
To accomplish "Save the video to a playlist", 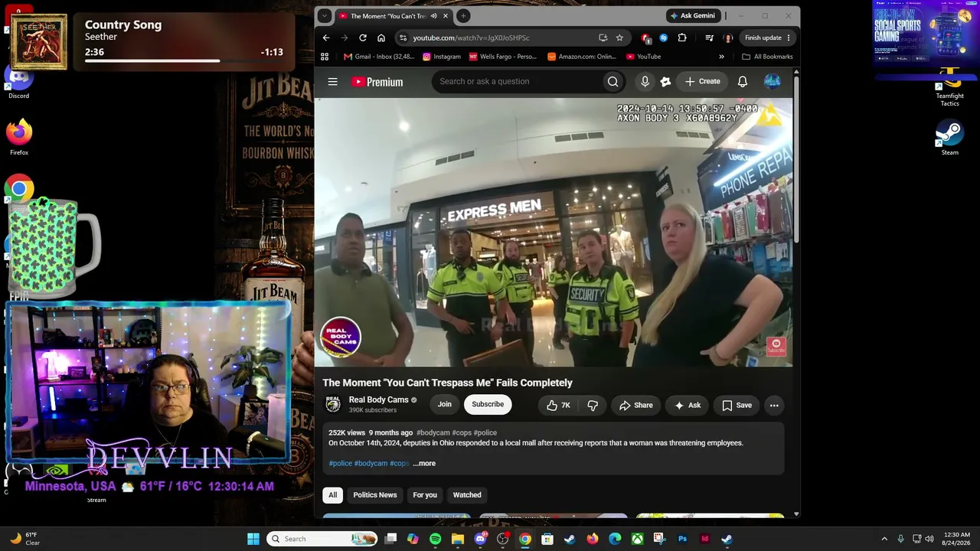I will click(737, 405).
